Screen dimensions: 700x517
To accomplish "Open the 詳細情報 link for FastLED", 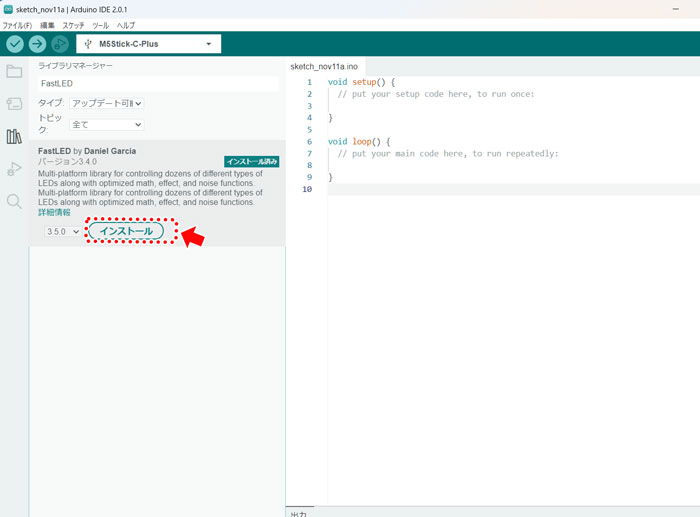I will pos(54,213).
